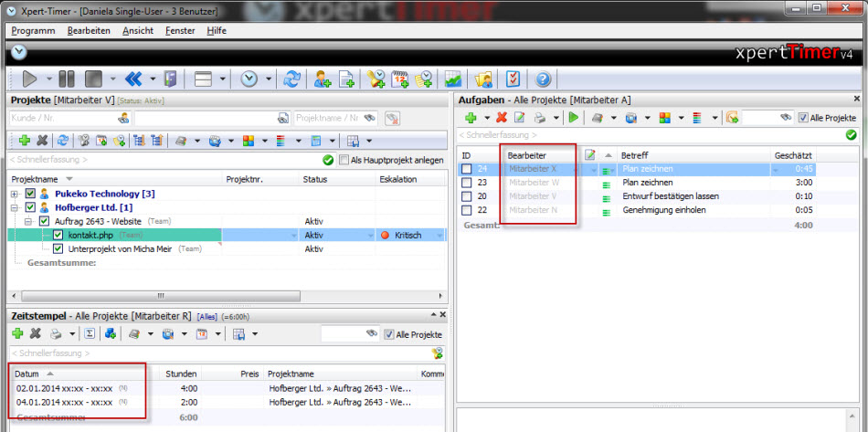Screen dimensions: 868x432
Task: Check the box for task ID 23
Action: point(467,183)
